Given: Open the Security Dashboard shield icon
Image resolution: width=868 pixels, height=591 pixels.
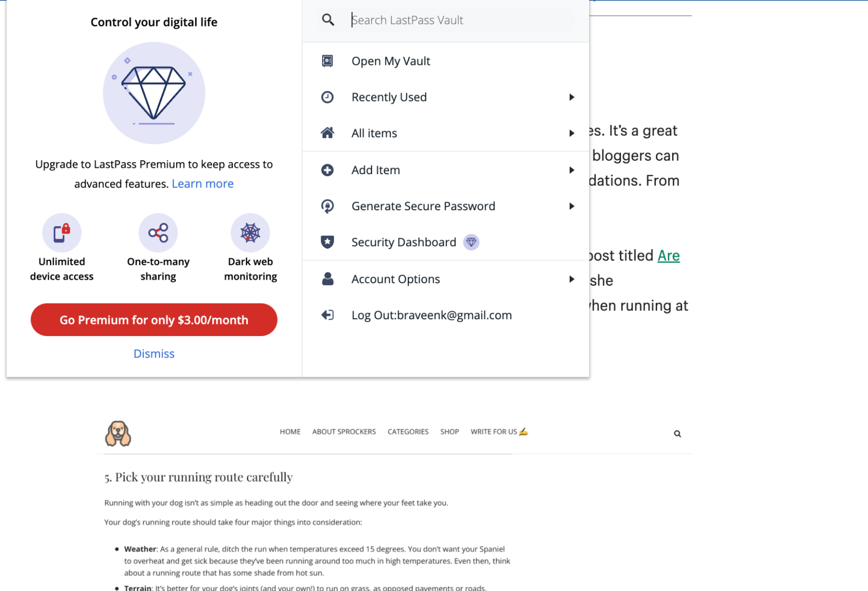Looking at the screenshot, I should coord(327,242).
